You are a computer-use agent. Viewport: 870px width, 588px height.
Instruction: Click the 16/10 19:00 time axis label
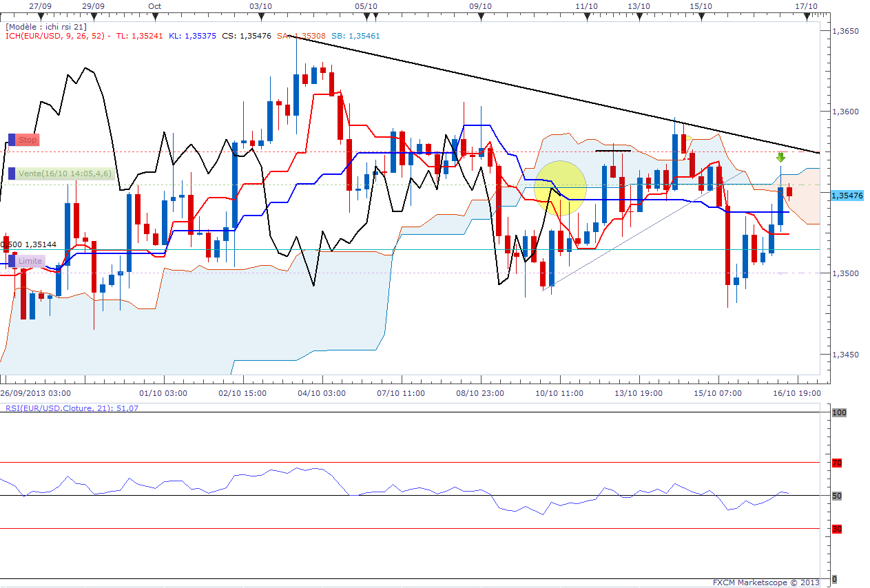pyautogui.click(x=798, y=393)
